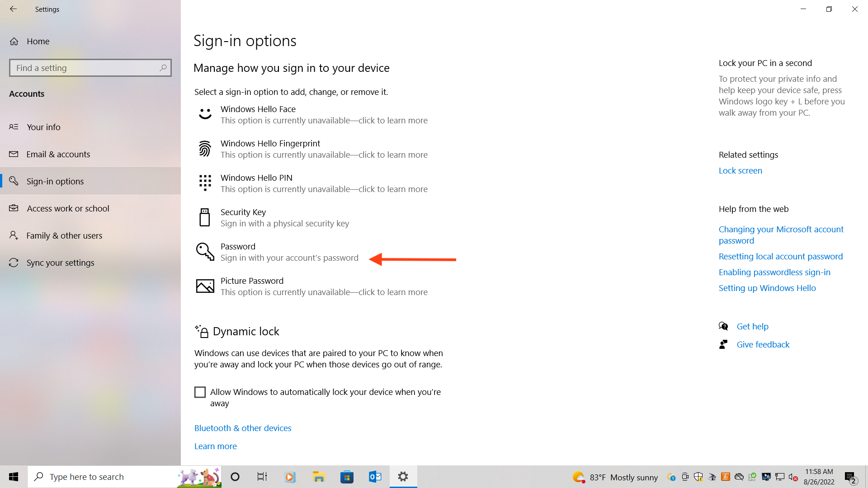The height and width of the screenshot is (488, 868).
Task: Open Changing your Microsoft account password link
Action: click(x=781, y=235)
